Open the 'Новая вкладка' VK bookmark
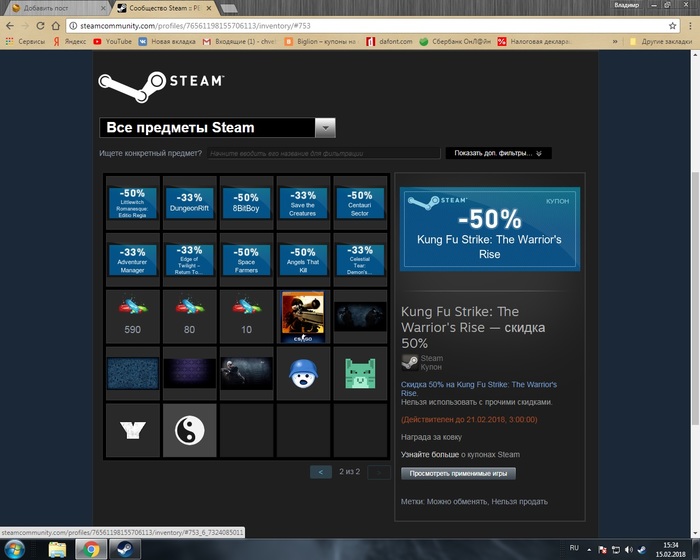This screenshot has height=560, width=700. point(167,42)
